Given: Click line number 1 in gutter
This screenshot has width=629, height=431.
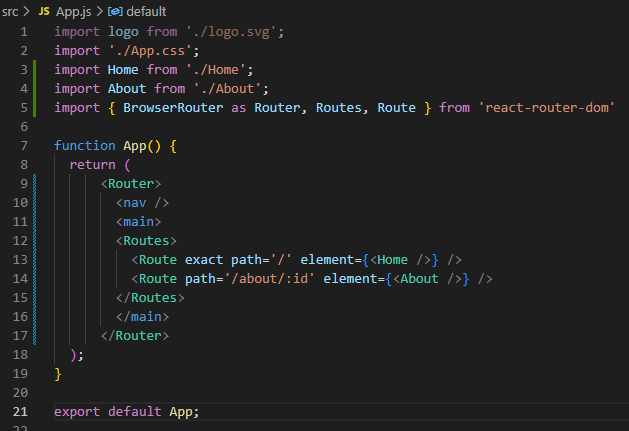Looking at the screenshot, I should coord(24,32).
